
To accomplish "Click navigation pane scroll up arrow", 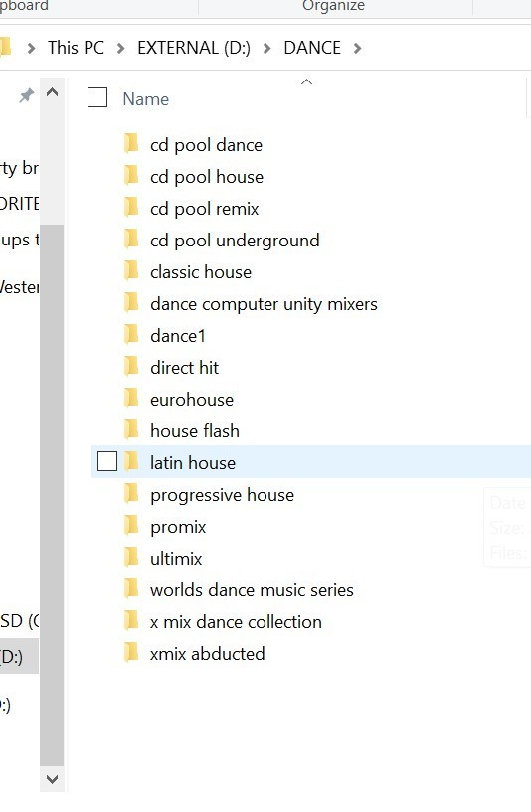I will click(x=52, y=93).
